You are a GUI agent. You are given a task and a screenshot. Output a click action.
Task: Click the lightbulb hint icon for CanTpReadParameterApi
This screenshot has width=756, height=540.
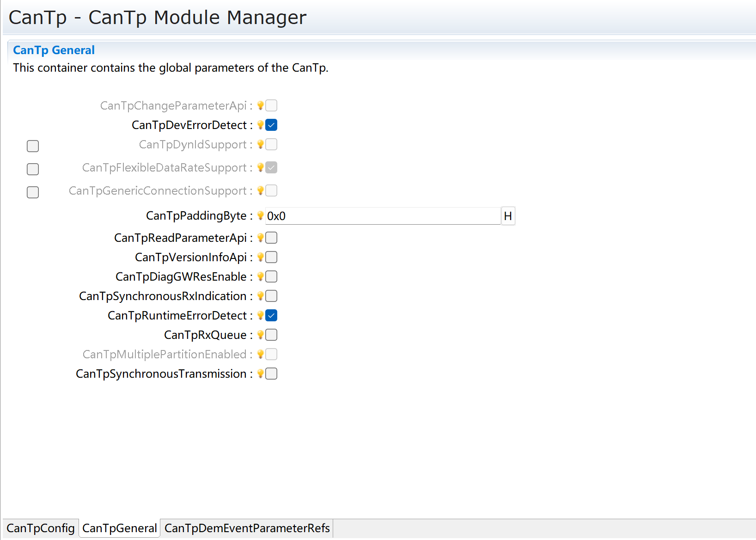[260, 238]
